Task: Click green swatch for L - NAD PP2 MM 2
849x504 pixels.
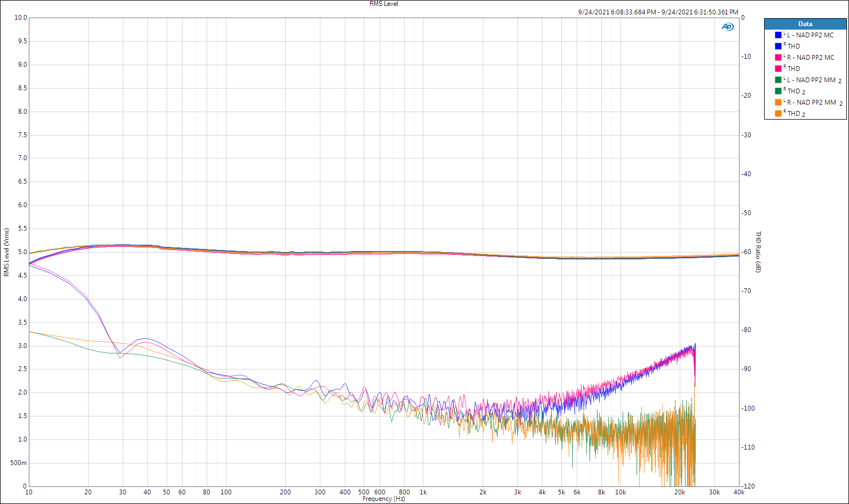Action: tap(778, 80)
